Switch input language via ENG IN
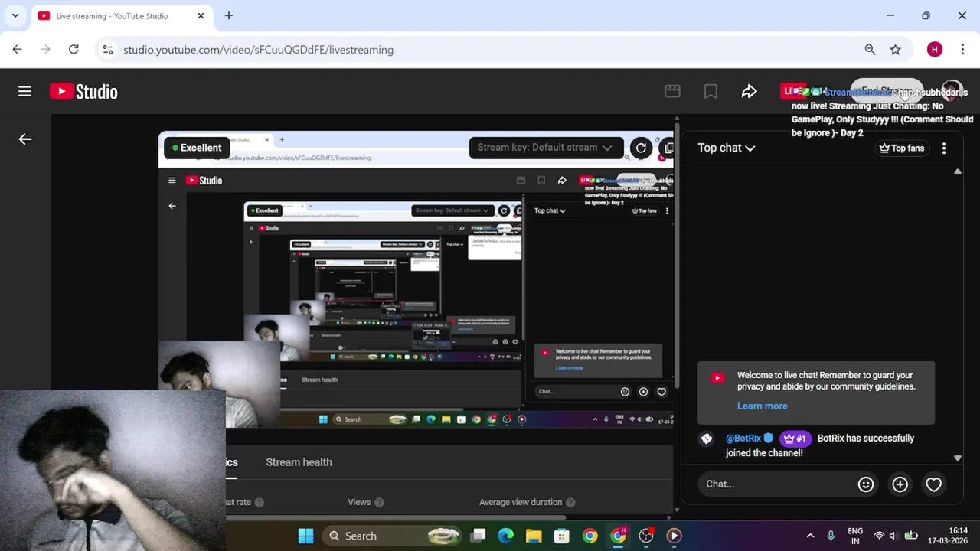980x551 pixels. pyautogui.click(x=855, y=536)
